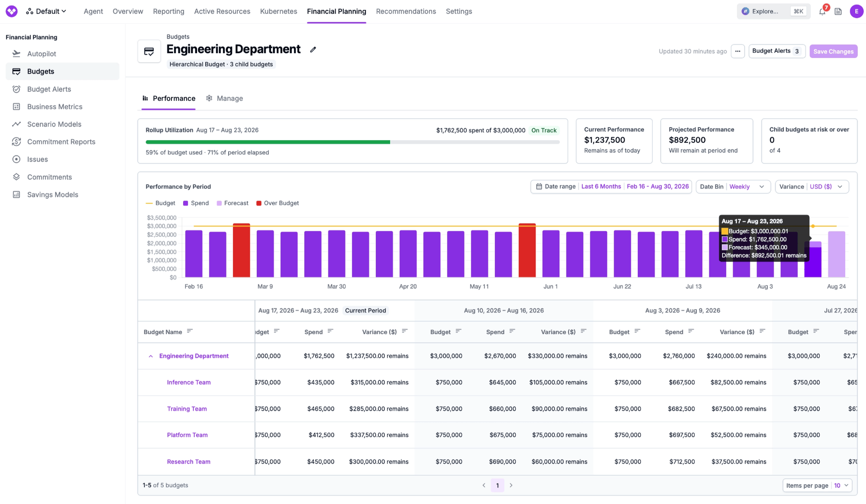
Task: Click the Scenario Models sidebar icon
Action: pyautogui.click(x=16, y=124)
